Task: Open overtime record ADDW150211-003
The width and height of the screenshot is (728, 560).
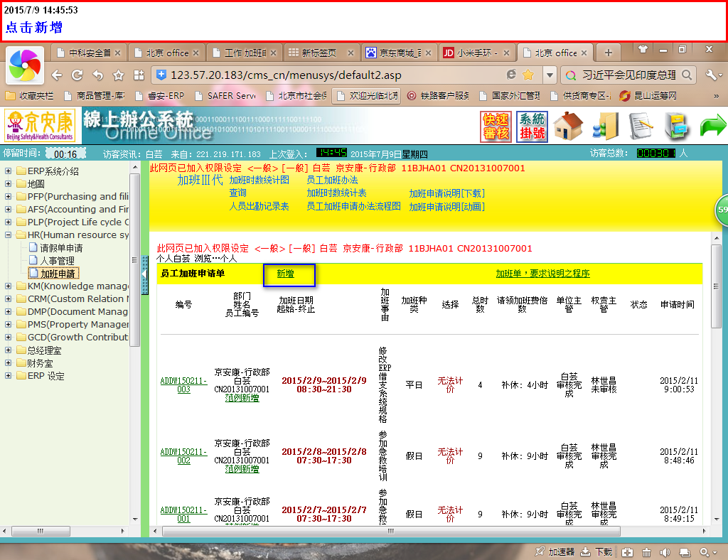Action: pyautogui.click(x=183, y=384)
